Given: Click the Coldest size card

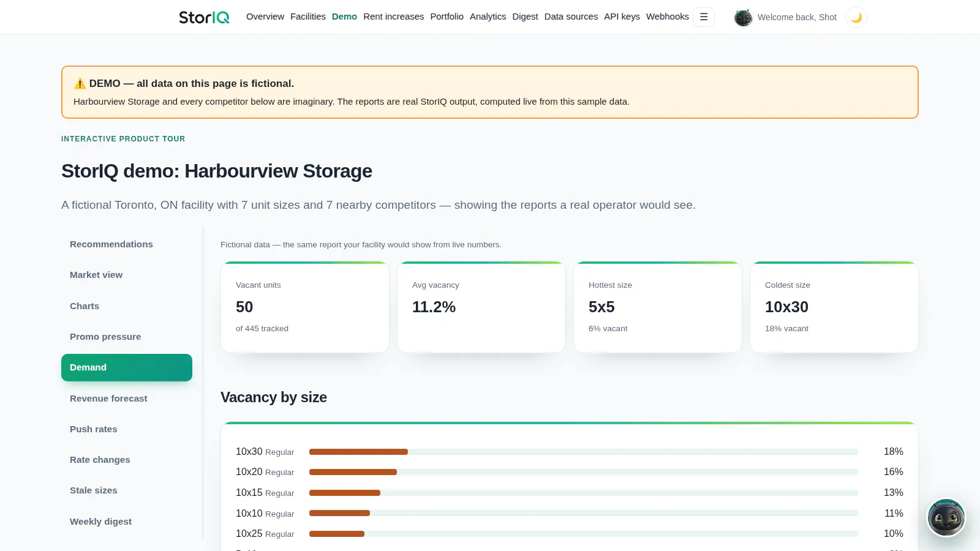Looking at the screenshot, I should coord(834,307).
